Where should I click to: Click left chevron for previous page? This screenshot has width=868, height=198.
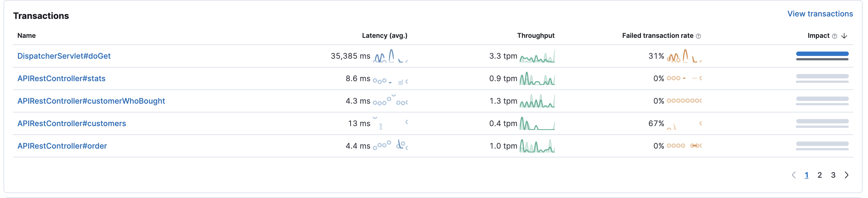(795, 175)
